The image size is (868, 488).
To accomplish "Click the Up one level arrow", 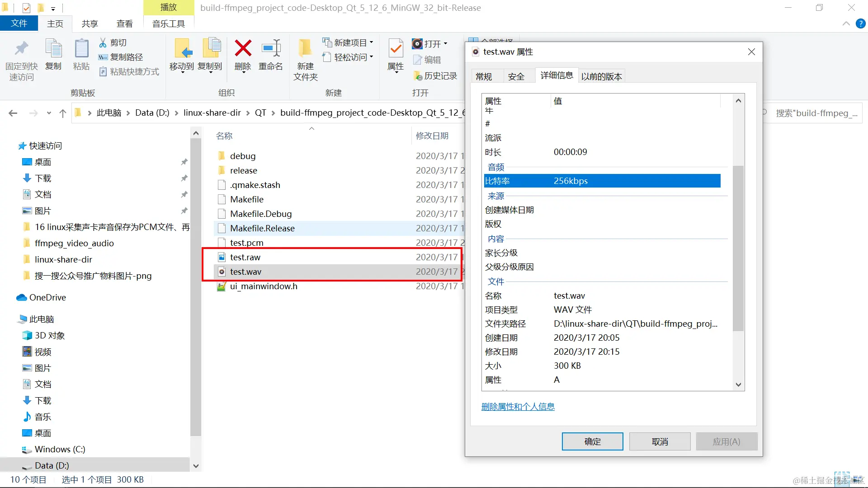I will pos(63,113).
